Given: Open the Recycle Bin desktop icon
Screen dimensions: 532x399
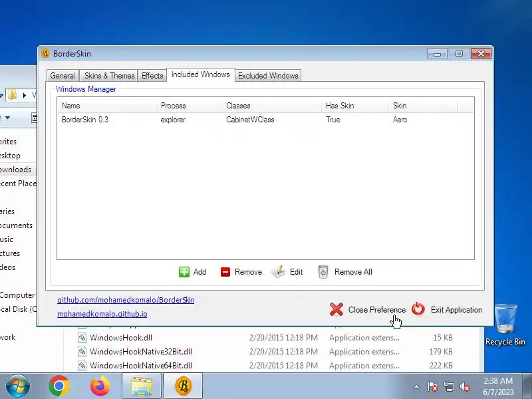Looking at the screenshot, I should 505,325.
